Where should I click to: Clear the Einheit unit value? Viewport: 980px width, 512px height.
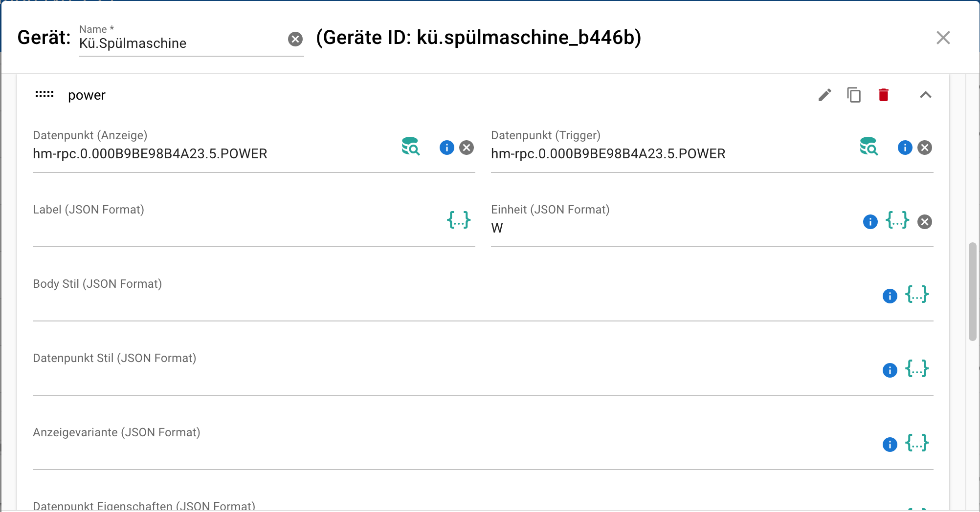(x=925, y=222)
